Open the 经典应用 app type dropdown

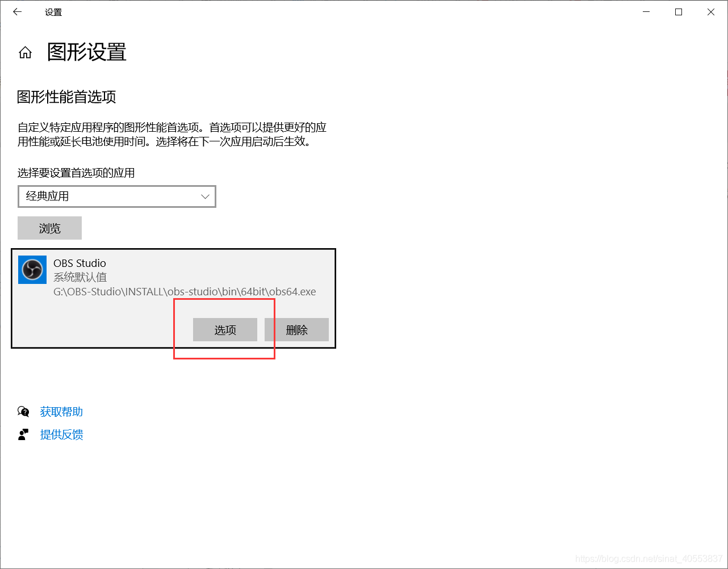point(117,196)
